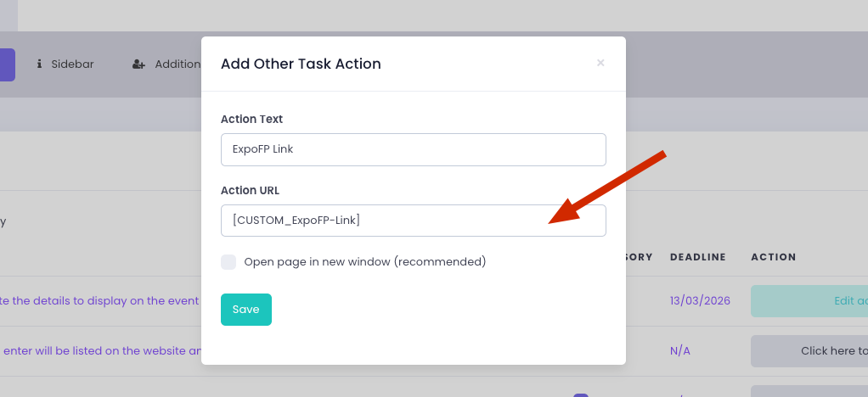Click the purple button left of Sidebar
Screen dimensions: 868x397
(x=7, y=64)
